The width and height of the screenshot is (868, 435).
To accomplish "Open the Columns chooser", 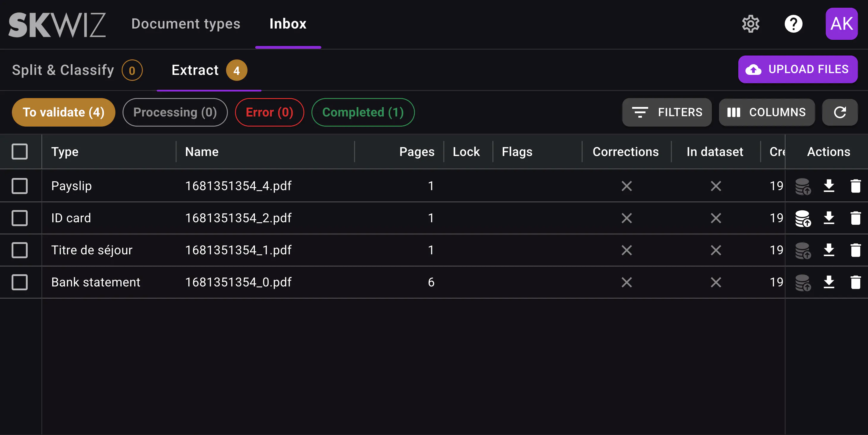I will [x=766, y=112].
